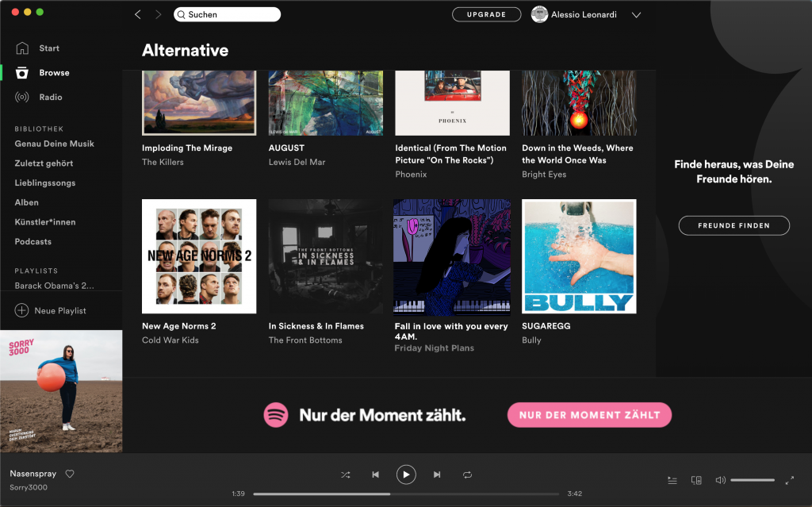Click the UPGRADE button
The width and height of the screenshot is (812, 507).
click(486, 14)
